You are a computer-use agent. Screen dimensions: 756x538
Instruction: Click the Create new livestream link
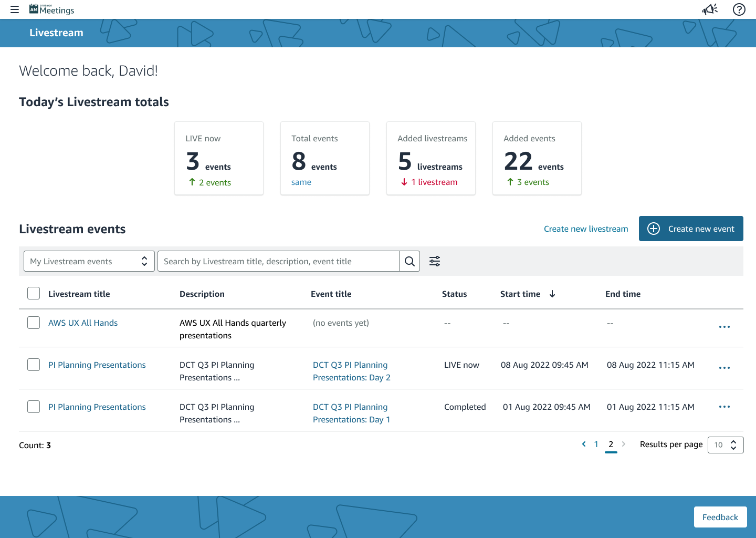click(x=585, y=229)
